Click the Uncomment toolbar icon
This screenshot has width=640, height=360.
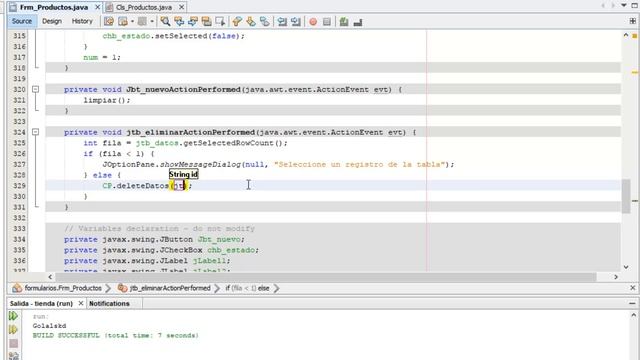[358, 22]
